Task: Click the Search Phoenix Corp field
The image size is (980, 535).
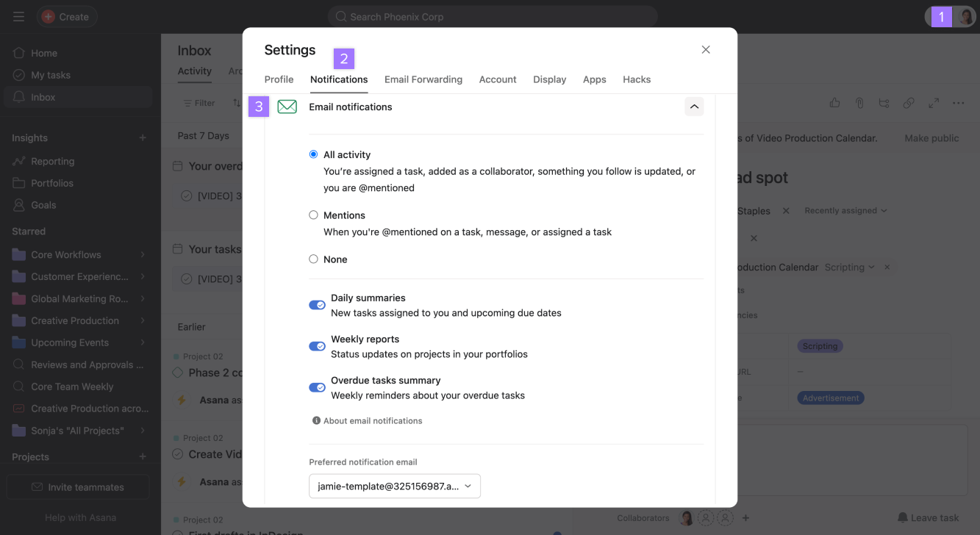Action: pyautogui.click(x=491, y=16)
